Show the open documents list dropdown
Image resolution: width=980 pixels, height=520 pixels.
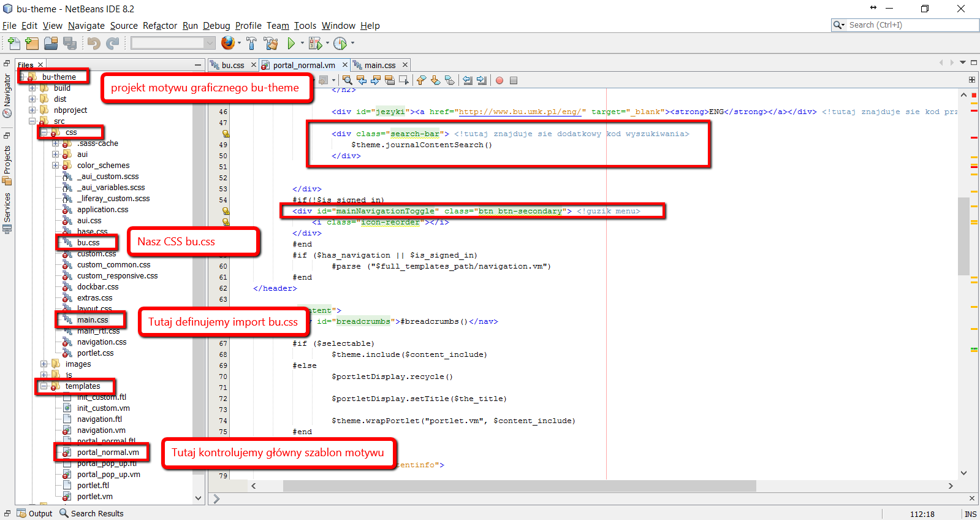click(x=963, y=63)
